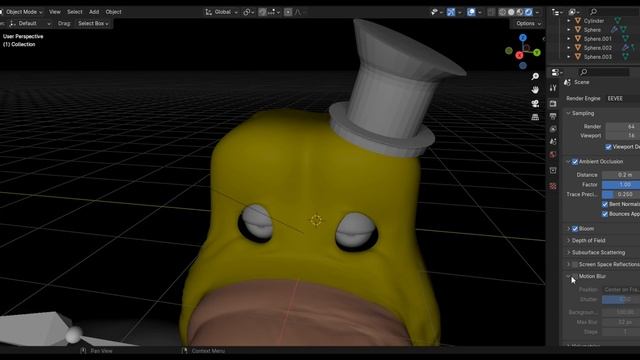Toggle show overlays button

(x=471, y=12)
